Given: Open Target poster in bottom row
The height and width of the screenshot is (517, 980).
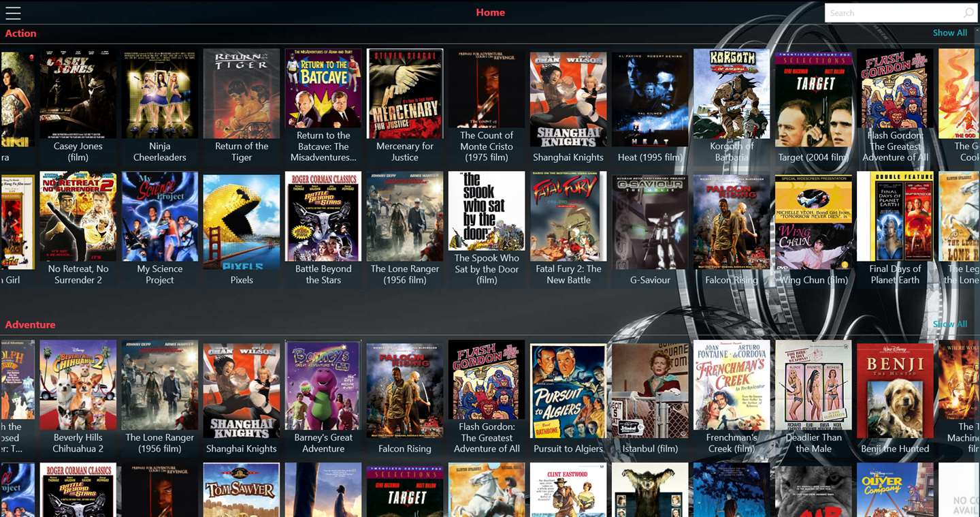Looking at the screenshot, I should 405,490.
